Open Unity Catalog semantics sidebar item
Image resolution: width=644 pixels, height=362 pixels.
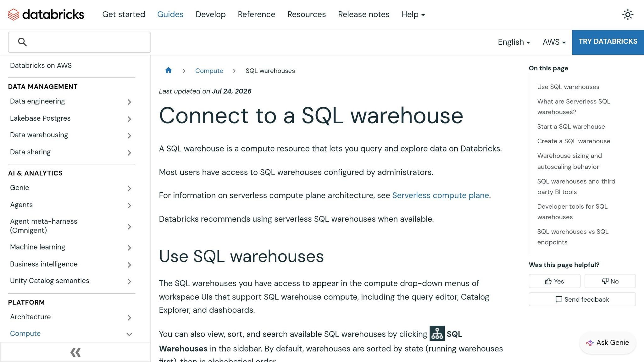pyautogui.click(x=50, y=281)
